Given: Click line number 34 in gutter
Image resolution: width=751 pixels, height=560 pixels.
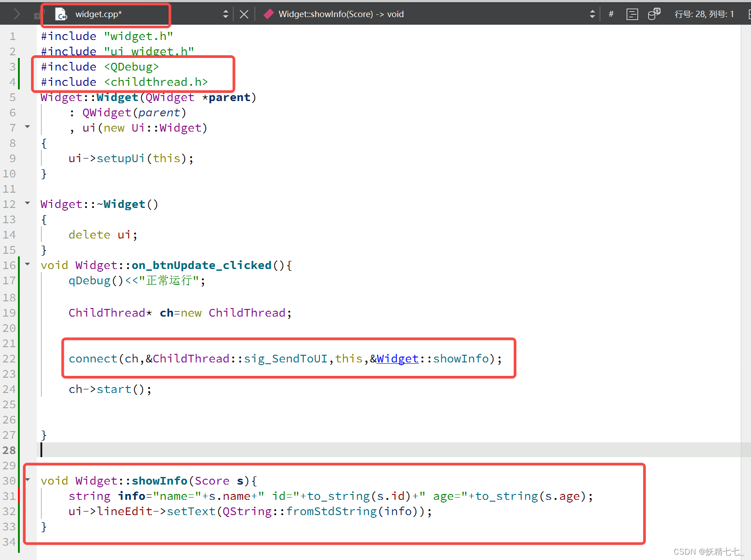Looking at the screenshot, I should [9, 542].
